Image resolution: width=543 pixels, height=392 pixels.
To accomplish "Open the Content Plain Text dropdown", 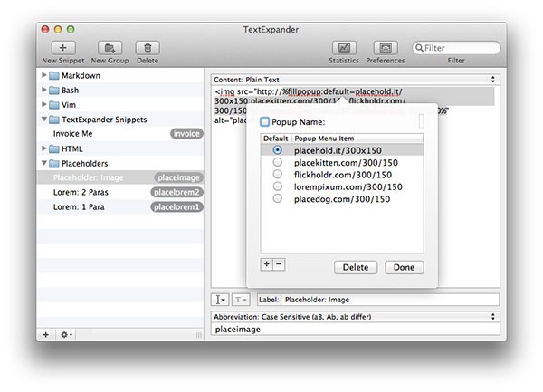I will 356,80.
